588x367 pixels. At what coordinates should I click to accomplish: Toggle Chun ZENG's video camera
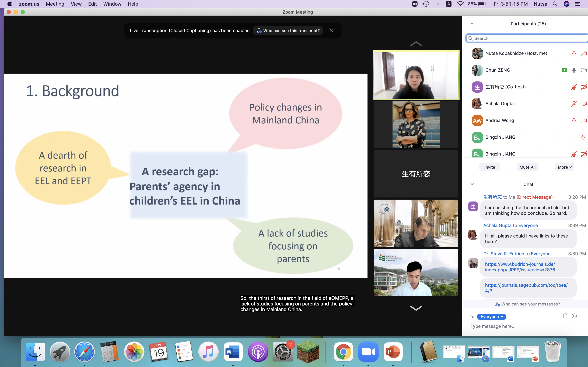pyautogui.click(x=583, y=70)
